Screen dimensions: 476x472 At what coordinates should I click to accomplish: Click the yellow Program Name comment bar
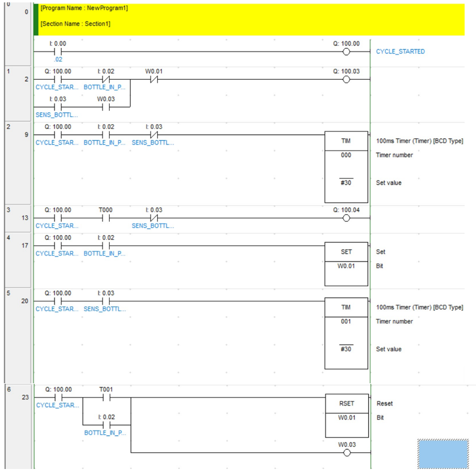point(249,19)
